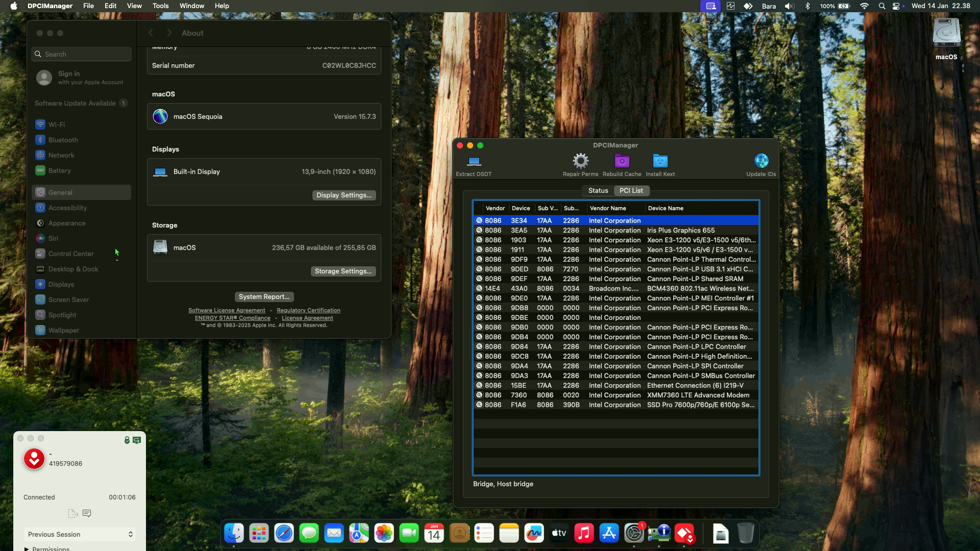Open the AnyDesk chat icon
Image resolution: width=980 pixels, height=551 pixels.
click(87, 513)
